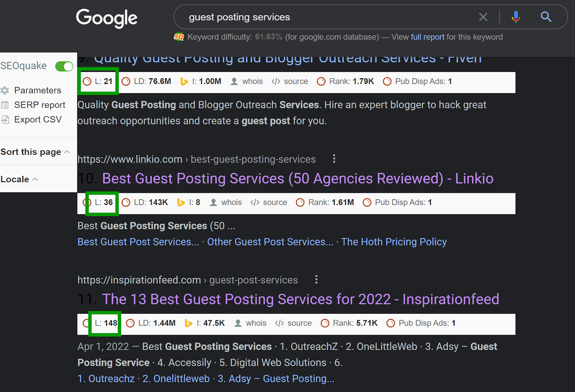Image resolution: width=575 pixels, height=392 pixels.
Task: Open whois in the Fiverr result's SEOquake bar
Action: tap(247, 81)
